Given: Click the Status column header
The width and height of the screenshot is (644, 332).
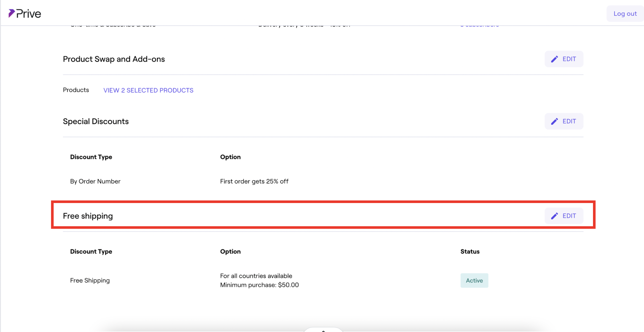Looking at the screenshot, I should click(470, 251).
